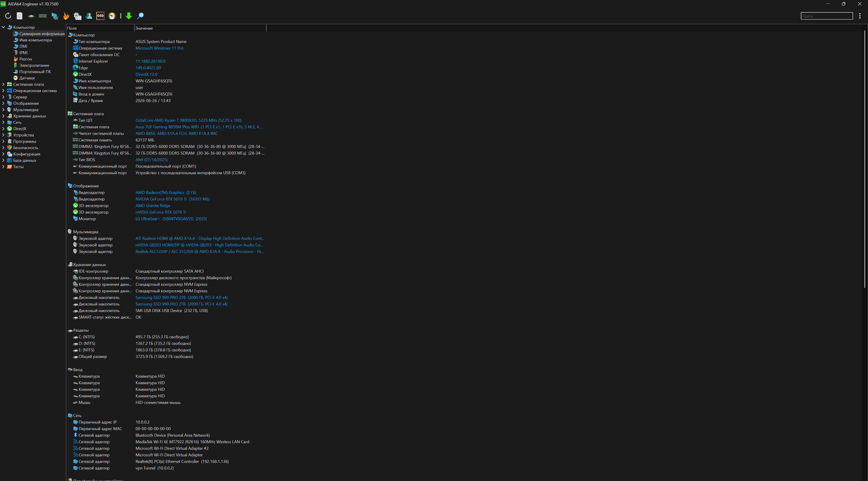
Task: Open the AMD Granite Ridge link
Action: [153, 205]
